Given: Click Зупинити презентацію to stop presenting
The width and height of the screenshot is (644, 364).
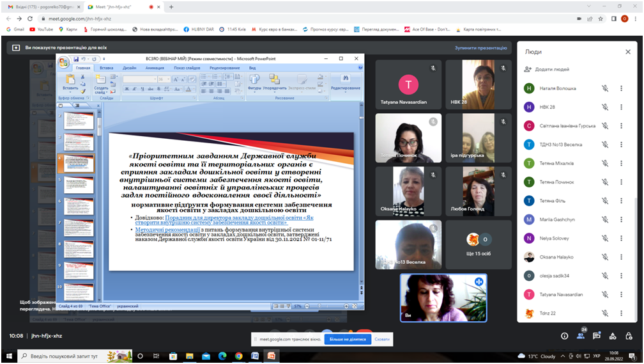Looking at the screenshot, I should pyautogui.click(x=480, y=48).
